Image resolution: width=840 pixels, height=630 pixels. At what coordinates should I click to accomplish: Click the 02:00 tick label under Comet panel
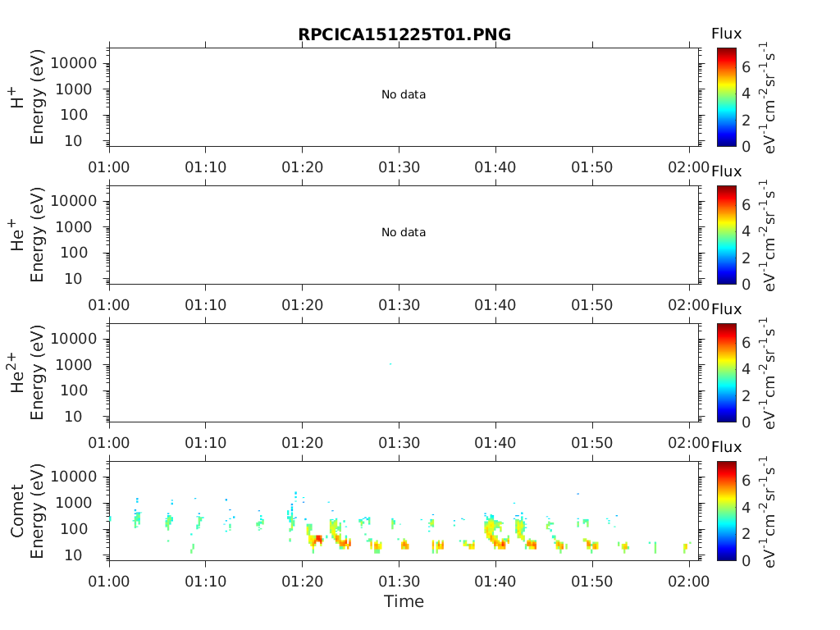tap(689, 581)
